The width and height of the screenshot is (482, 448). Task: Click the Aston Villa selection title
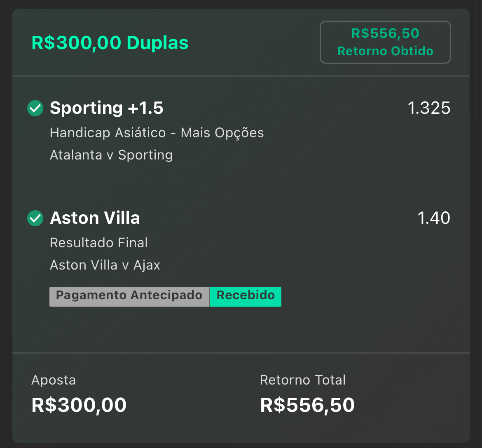95,218
